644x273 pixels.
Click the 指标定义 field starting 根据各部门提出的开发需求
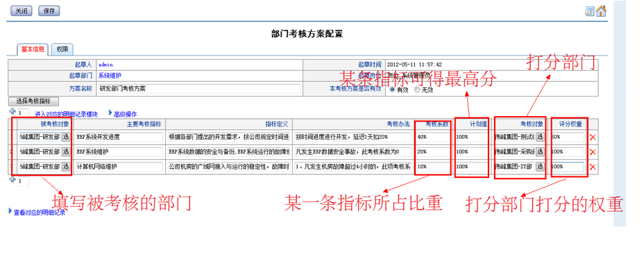click(229, 137)
